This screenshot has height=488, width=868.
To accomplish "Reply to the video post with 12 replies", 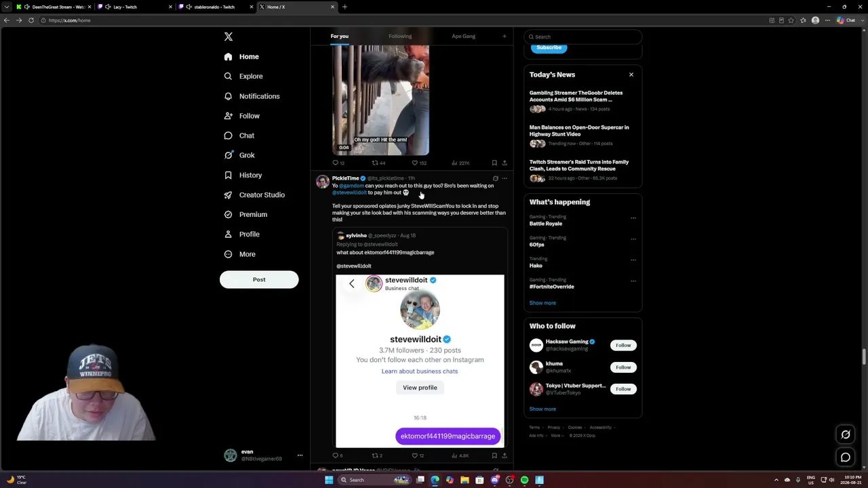I will click(338, 163).
